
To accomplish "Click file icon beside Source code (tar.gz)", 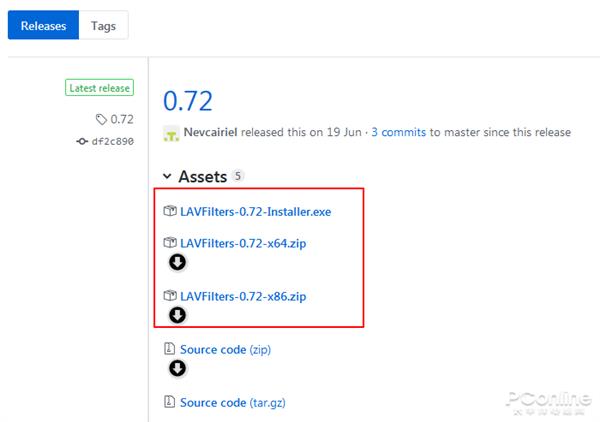I will [170, 401].
